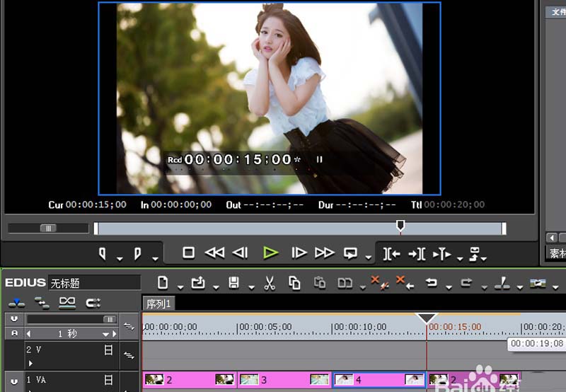This screenshot has width=566, height=392.
Task: Select the 序列1 sequence tab
Action: pos(159,304)
